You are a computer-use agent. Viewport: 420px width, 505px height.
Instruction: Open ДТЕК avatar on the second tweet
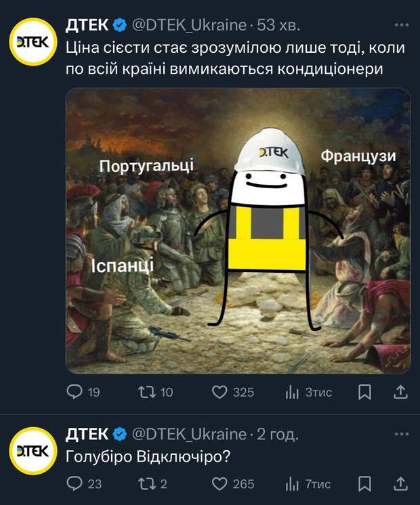click(33, 451)
